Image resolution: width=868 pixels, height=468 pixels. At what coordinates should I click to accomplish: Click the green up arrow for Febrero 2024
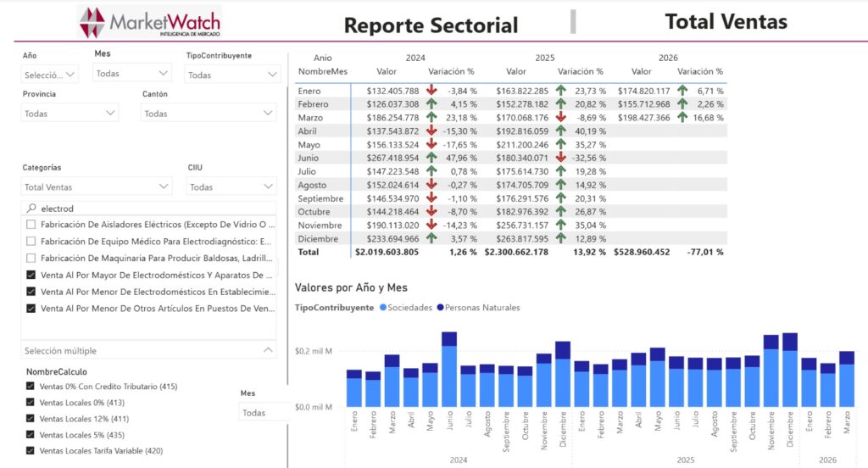click(431, 103)
